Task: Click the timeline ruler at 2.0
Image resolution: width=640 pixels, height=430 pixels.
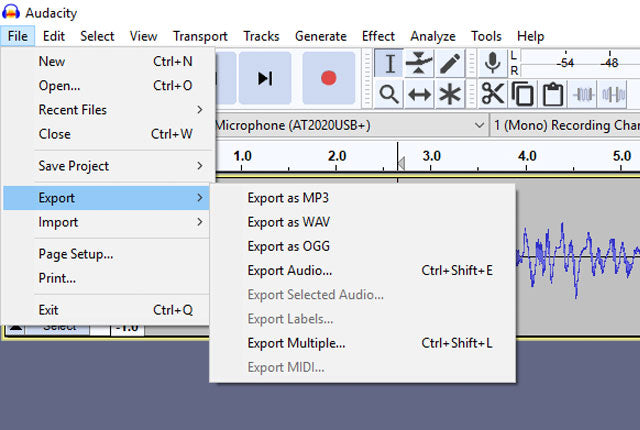Action: coord(337,157)
